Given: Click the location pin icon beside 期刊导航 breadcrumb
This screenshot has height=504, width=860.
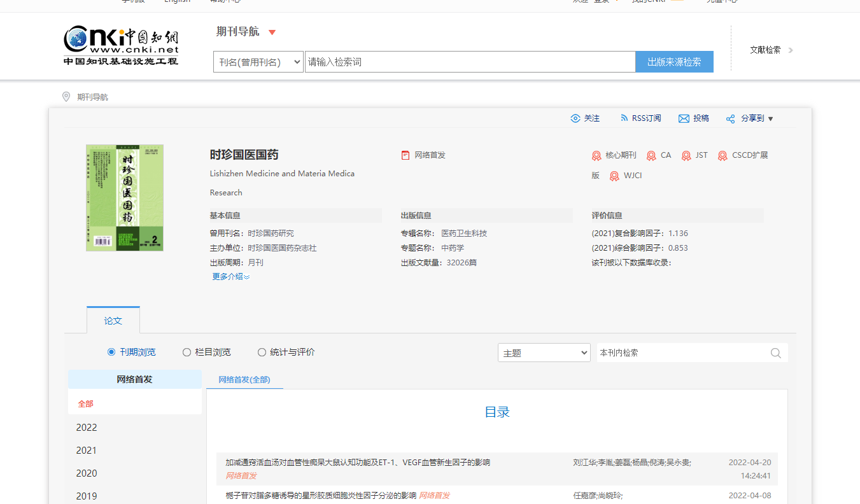Looking at the screenshot, I should pos(66,97).
